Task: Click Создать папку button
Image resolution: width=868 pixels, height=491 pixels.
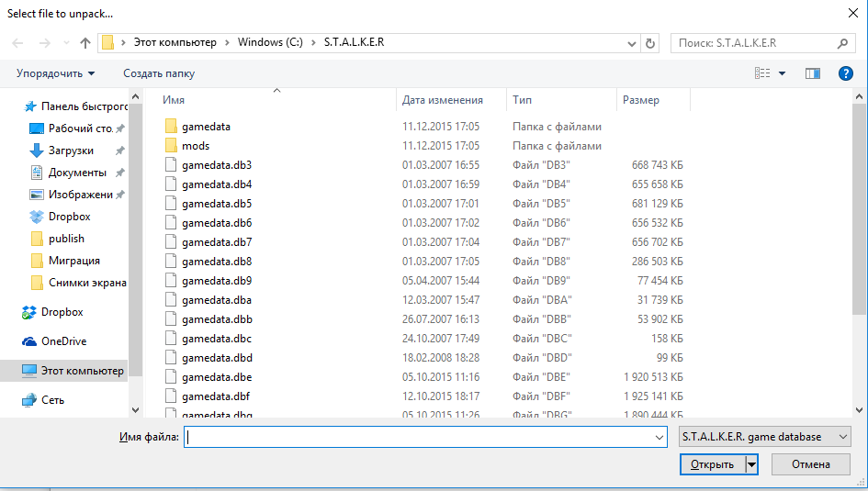Action: coord(159,73)
